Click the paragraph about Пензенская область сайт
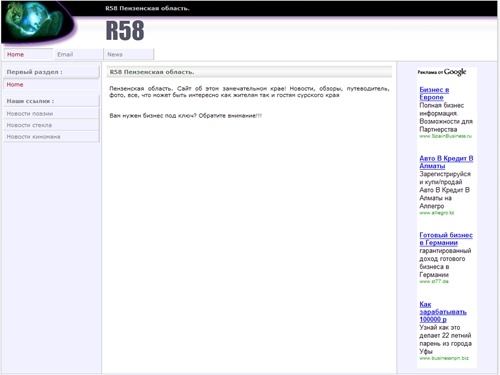 pos(249,92)
